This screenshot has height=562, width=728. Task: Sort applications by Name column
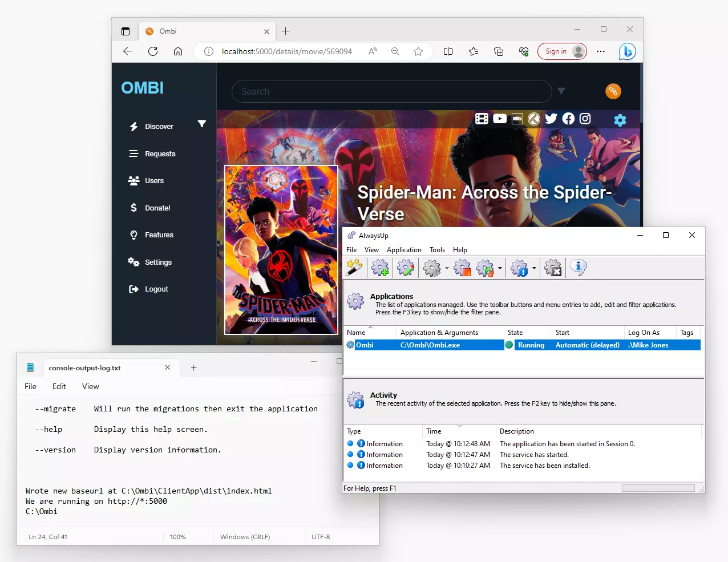[x=370, y=333]
